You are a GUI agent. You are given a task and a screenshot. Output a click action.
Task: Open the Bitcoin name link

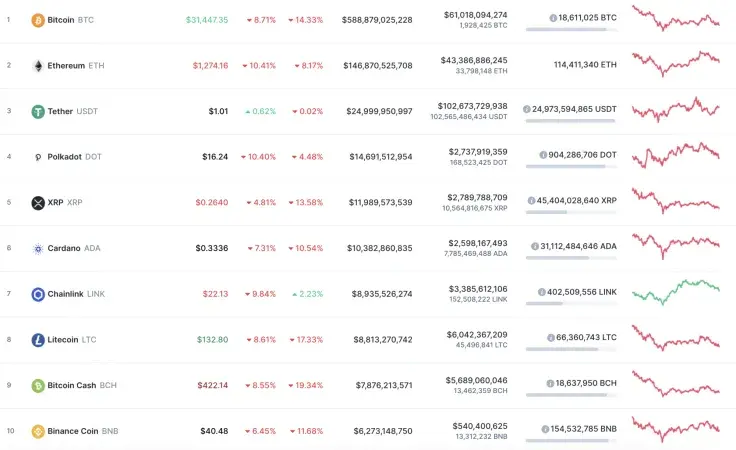(x=61, y=20)
